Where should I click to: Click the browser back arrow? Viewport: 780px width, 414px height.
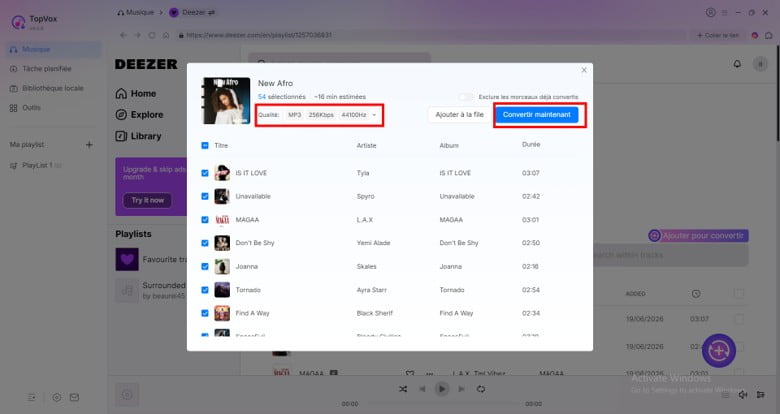pos(123,35)
